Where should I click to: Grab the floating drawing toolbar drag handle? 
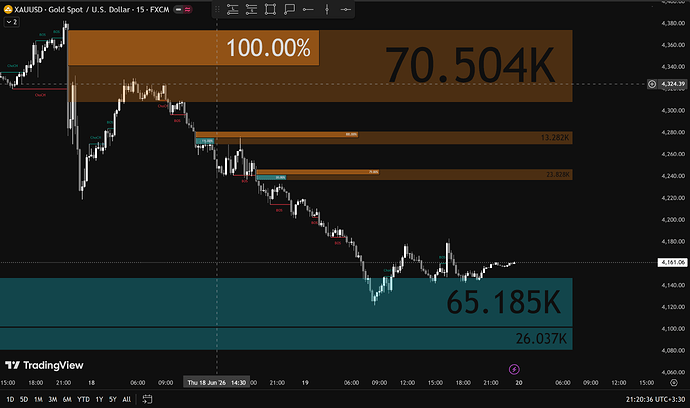click(x=217, y=9)
